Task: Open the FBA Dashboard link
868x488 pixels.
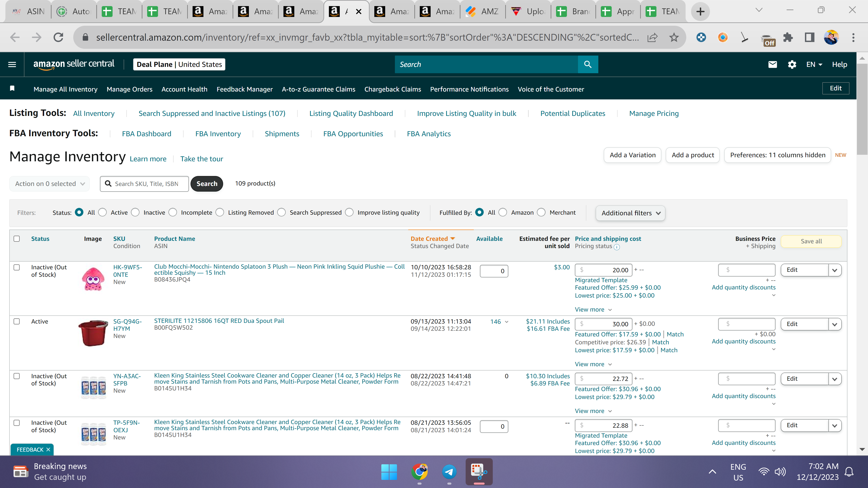Action: click(146, 134)
